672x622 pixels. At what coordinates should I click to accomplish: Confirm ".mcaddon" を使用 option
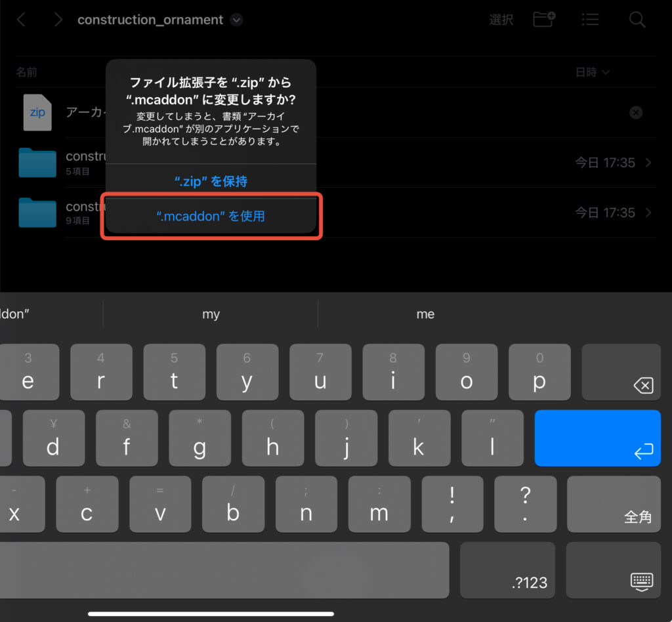point(211,216)
